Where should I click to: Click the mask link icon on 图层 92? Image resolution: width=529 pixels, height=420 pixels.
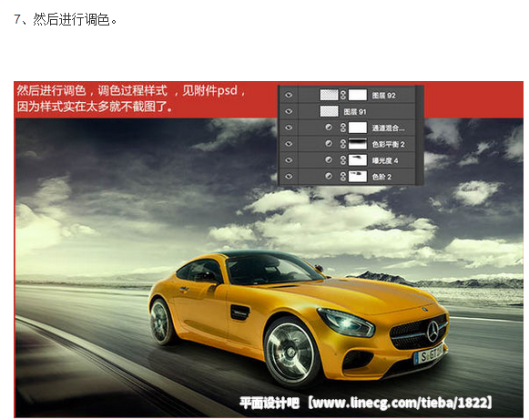pyautogui.click(x=343, y=95)
